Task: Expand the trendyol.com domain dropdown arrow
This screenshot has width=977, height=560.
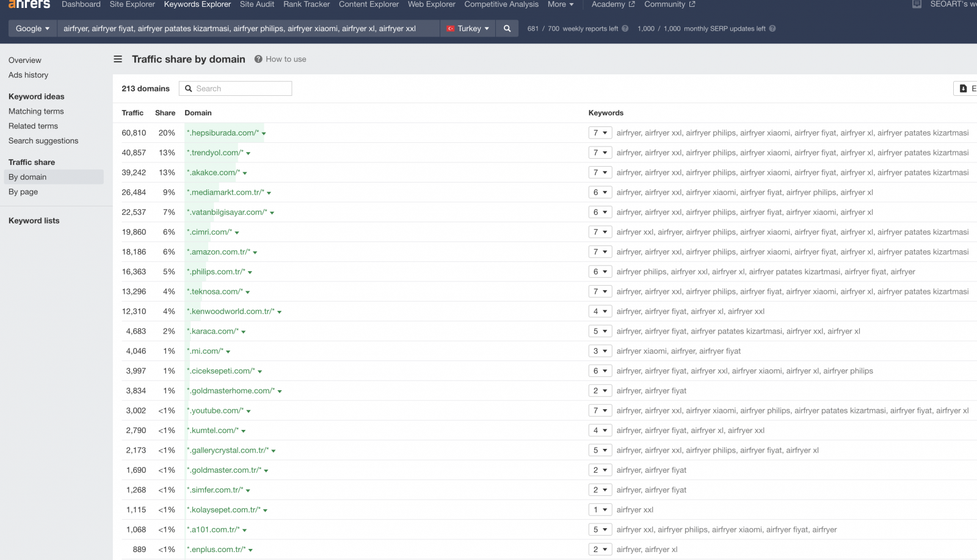Action: click(249, 153)
